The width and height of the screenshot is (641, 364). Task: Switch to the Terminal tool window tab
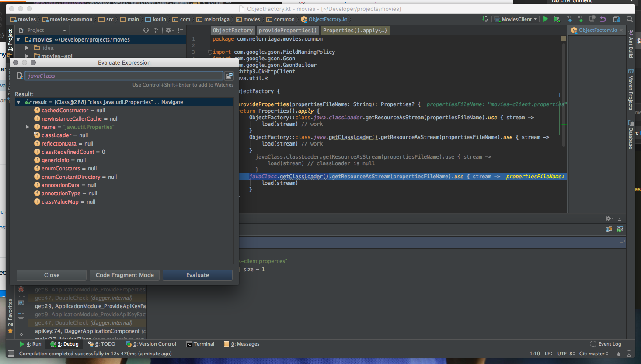(200, 344)
